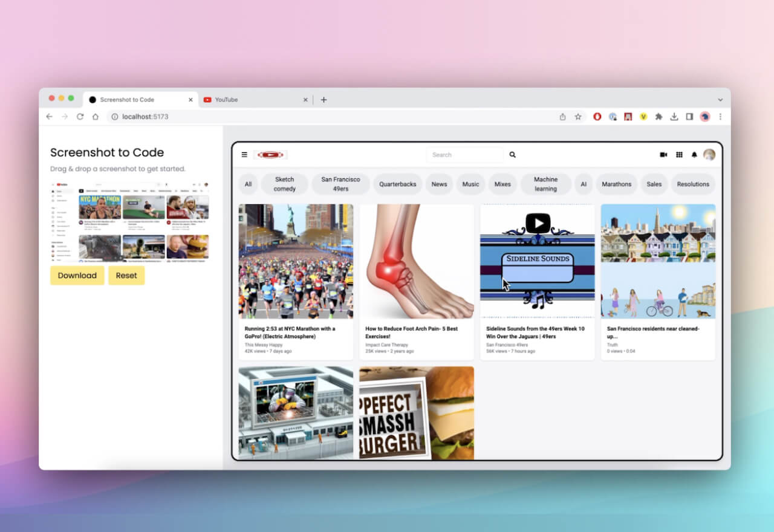Viewport: 774px width, 532px height.
Task: Open the hamburger menu in the generated page
Action: coord(244,155)
